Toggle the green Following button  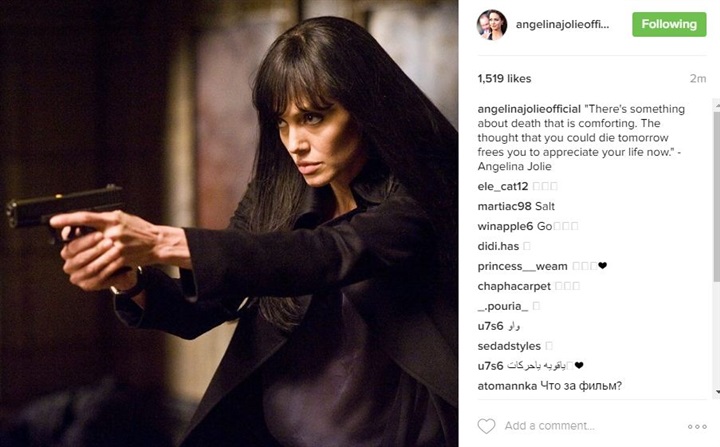(669, 24)
